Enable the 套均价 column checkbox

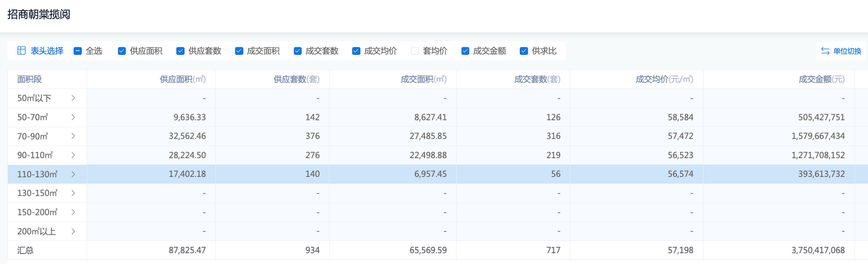click(415, 51)
